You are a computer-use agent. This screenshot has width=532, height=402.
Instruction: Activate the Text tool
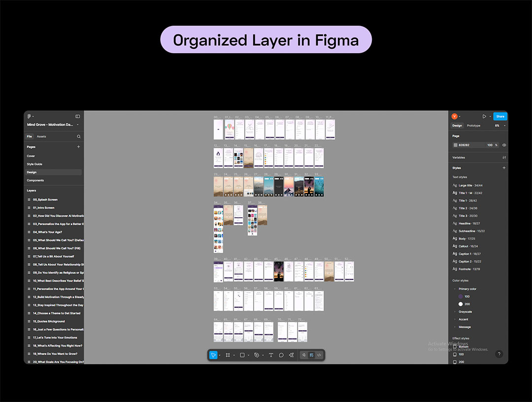click(271, 355)
